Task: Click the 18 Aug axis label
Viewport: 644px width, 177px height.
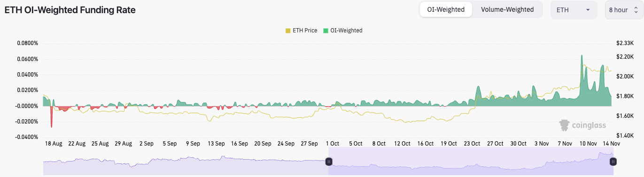Action: click(x=54, y=144)
